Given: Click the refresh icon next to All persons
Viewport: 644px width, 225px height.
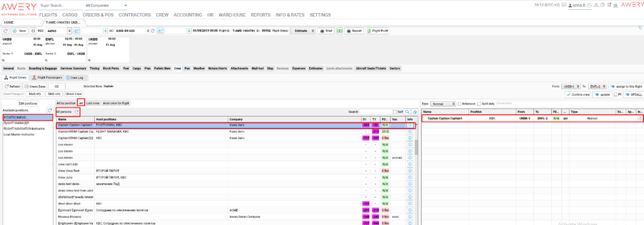Looking at the screenshot, I should [x=77, y=111].
